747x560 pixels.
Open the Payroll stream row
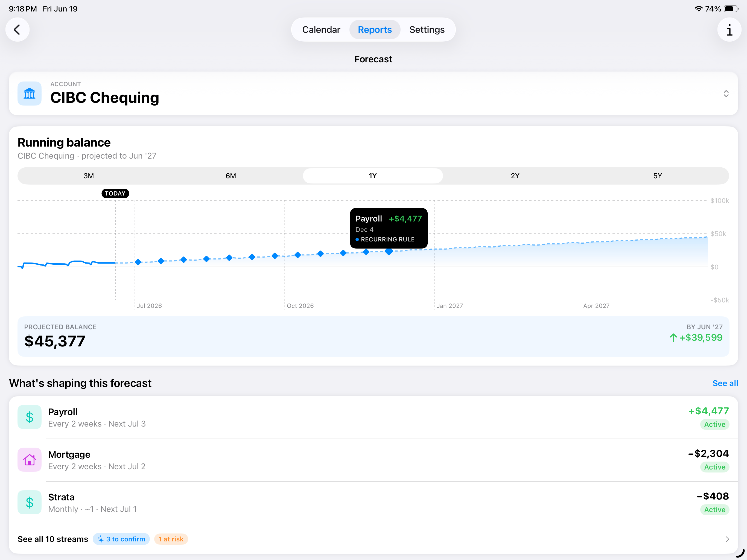pos(373,418)
